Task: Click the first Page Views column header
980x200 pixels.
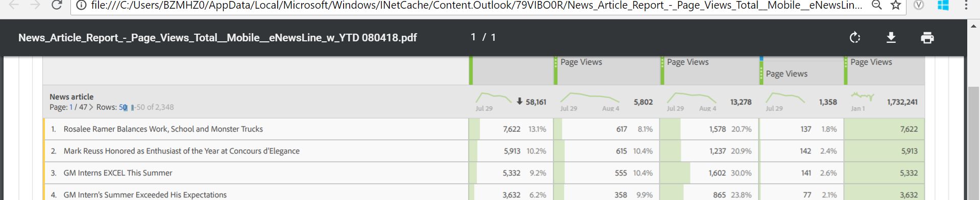Action: [581, 62]
